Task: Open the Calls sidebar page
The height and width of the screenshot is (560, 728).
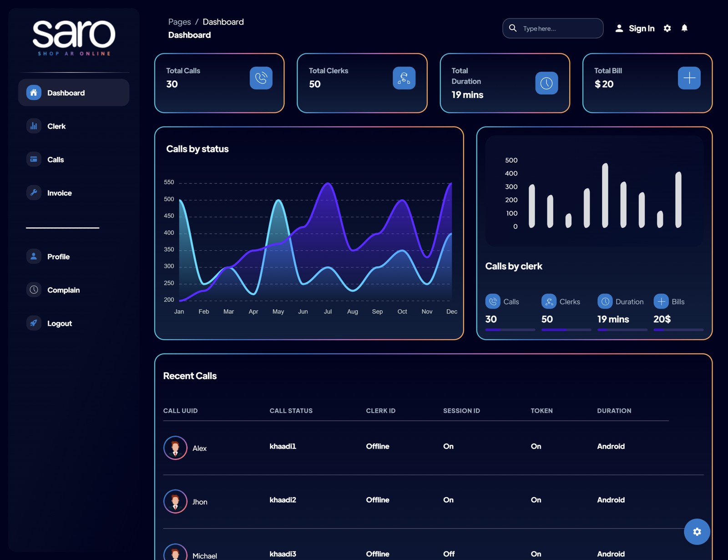Action: [x=55, y=160]
